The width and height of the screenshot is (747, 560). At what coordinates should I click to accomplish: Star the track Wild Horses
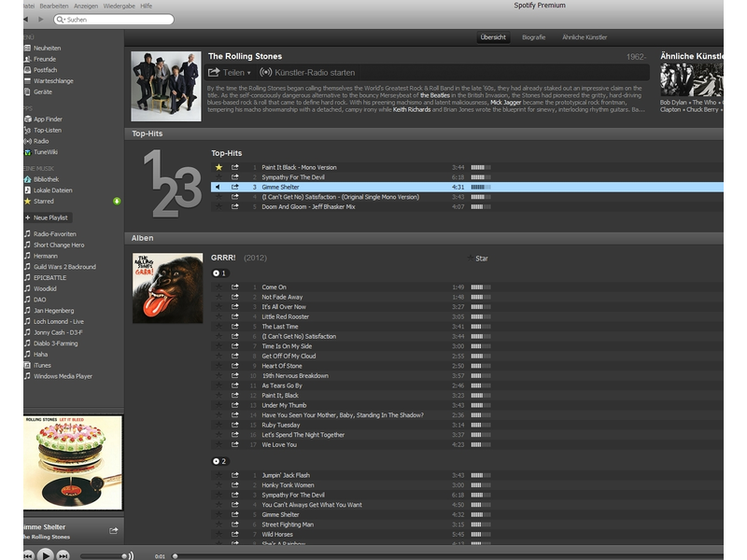tap(218, 534)
